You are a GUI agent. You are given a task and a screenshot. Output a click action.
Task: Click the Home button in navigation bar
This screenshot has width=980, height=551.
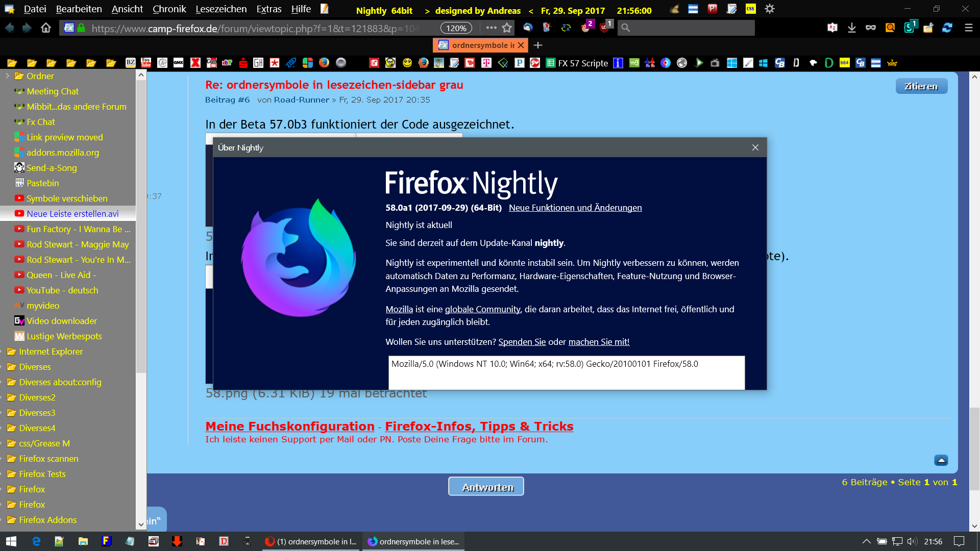pos(46,28)
